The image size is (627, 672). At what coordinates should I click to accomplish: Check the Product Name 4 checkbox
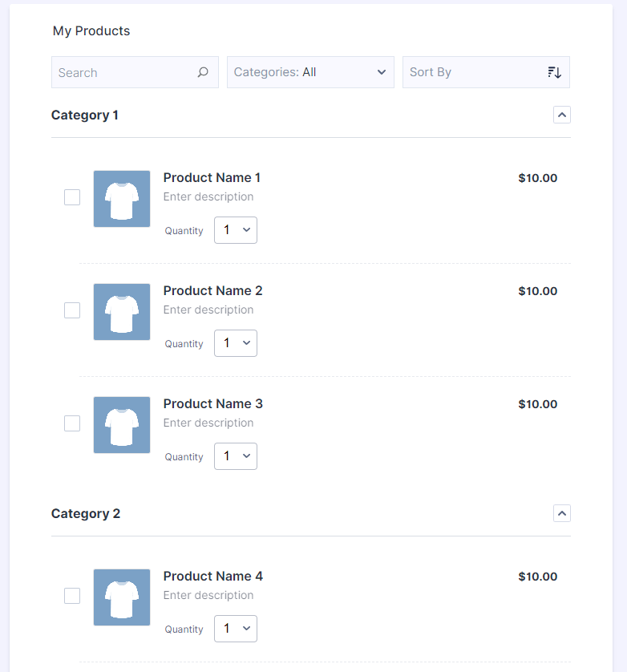[x=72, y=596]
